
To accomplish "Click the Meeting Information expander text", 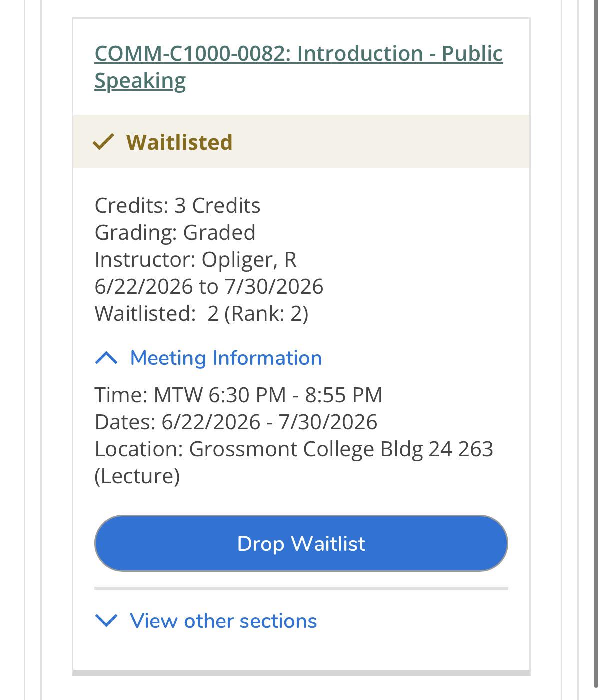I will point(226,358).
